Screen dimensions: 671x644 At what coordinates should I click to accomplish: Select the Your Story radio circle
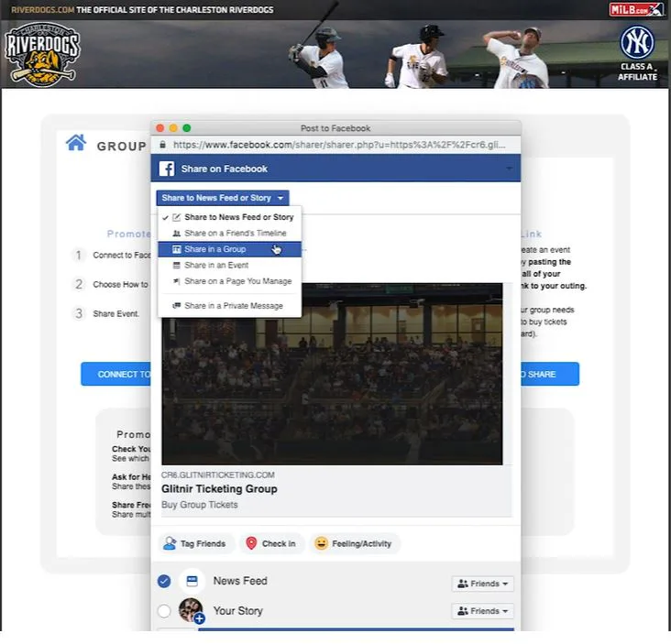(x=164, y=611)
